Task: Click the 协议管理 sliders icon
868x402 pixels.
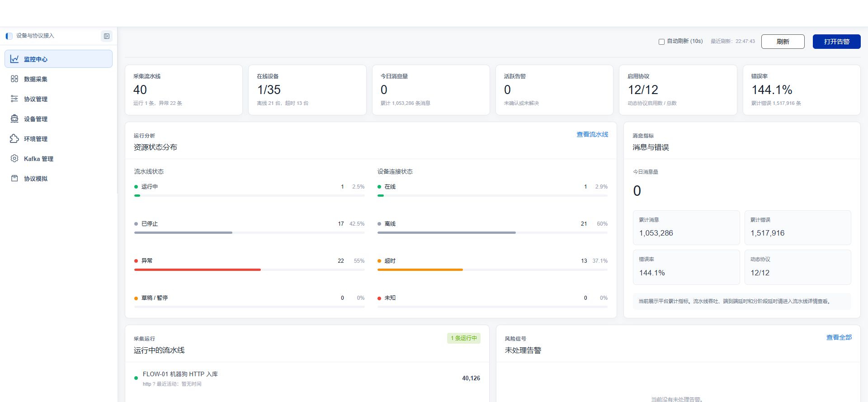Action: pyautogui.click(x=14, y=99)
